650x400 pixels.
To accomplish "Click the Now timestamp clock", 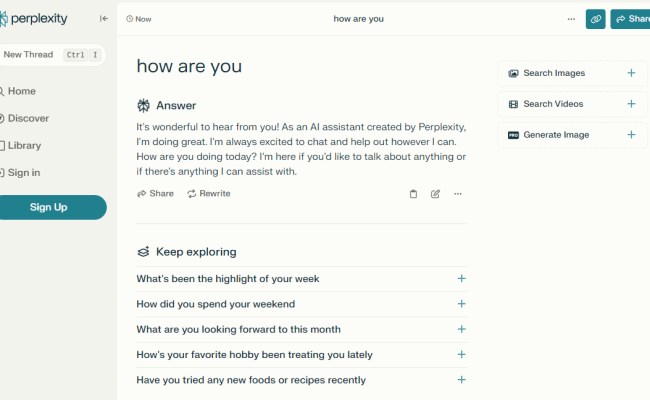I will (130, 19).
